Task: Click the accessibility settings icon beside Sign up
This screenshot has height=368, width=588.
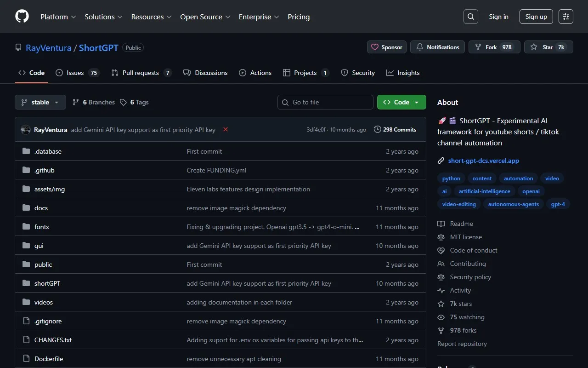Action: point(566,17)
